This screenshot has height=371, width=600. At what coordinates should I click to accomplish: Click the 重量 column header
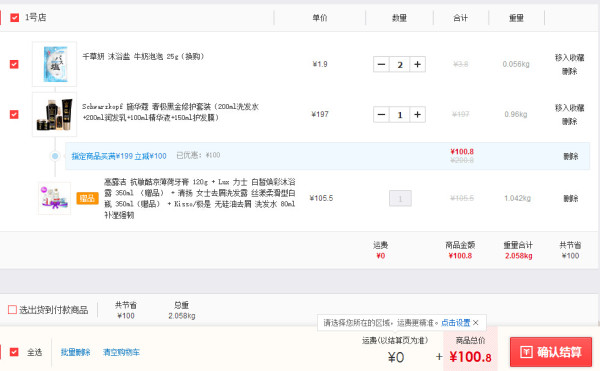click(516, 18)
